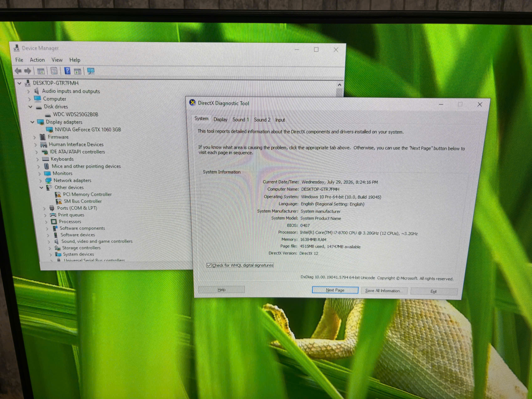Image resolution: width=532 pixels, height=399 pixels.
Task: Select the System tab in DirectX Diagnostic Tool
Action: point(202,119)
